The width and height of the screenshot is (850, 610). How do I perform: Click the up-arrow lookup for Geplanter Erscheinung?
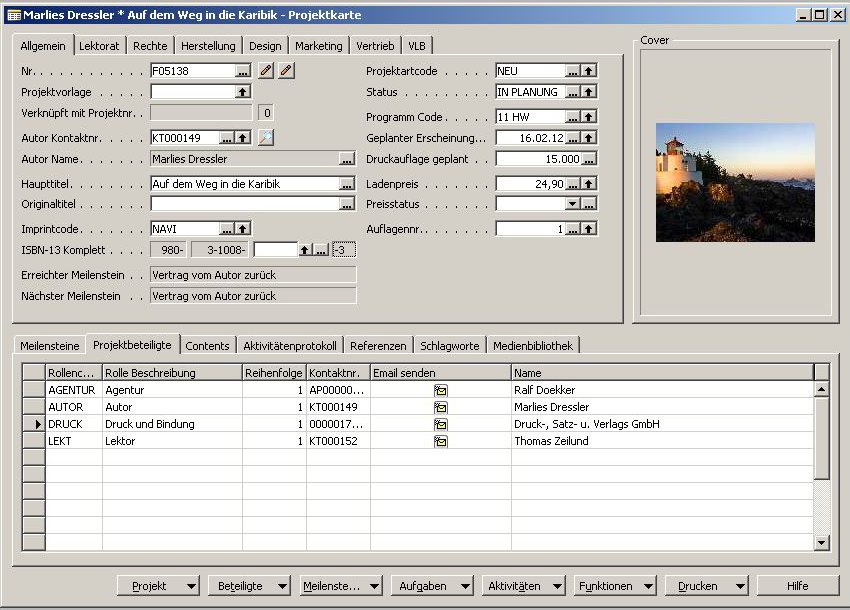[589, 138]
